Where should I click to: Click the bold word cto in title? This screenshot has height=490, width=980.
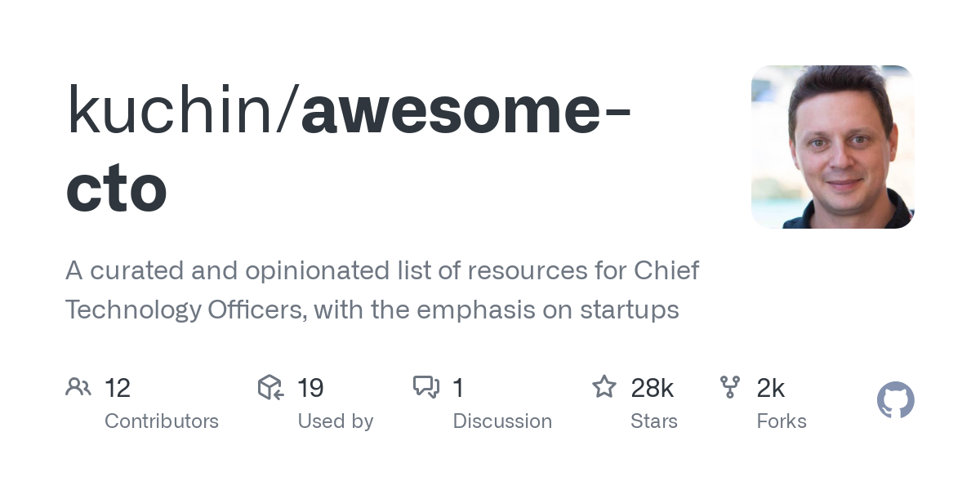[117, 189]
